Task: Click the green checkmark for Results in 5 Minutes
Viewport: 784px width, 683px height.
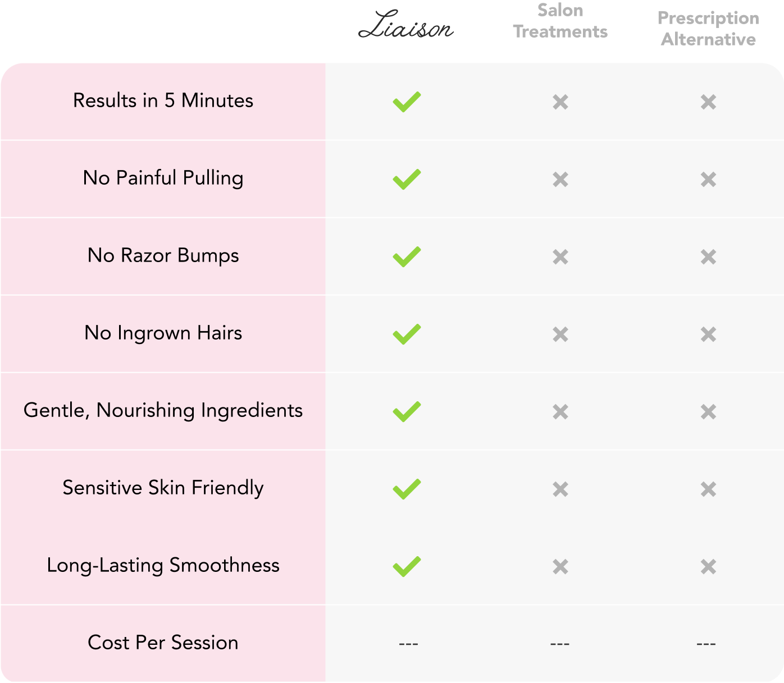Action: point(407,102)
